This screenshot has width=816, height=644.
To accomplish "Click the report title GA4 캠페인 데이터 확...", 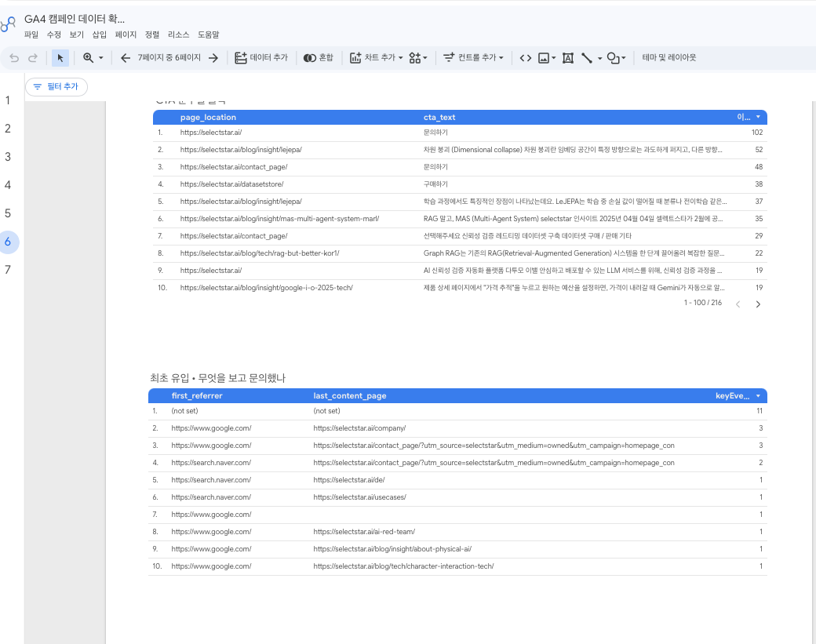I will point(75,20).
